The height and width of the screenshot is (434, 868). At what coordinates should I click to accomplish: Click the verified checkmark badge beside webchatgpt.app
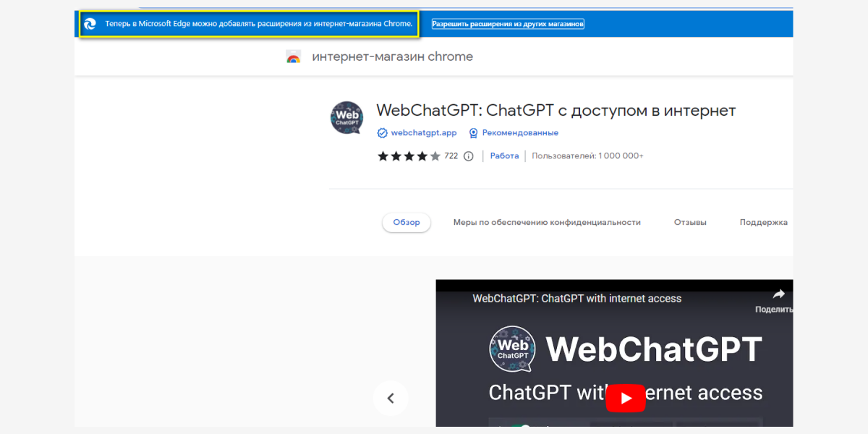[x=383, y=133]
